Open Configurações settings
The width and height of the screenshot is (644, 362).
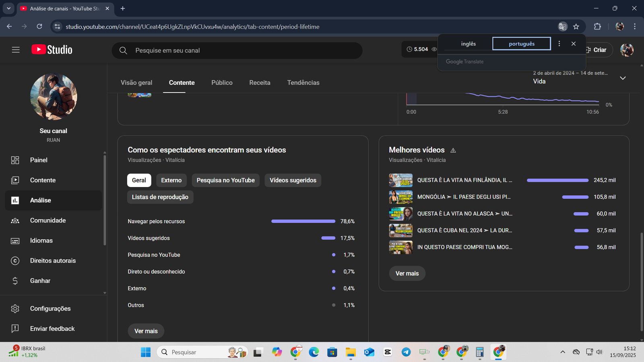point(50,309)
